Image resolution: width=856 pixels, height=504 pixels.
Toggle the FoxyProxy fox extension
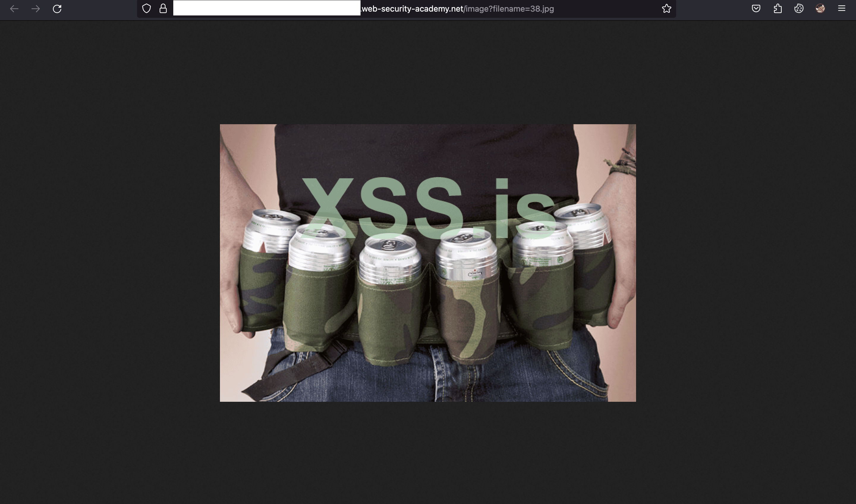[x=820, y=9]
